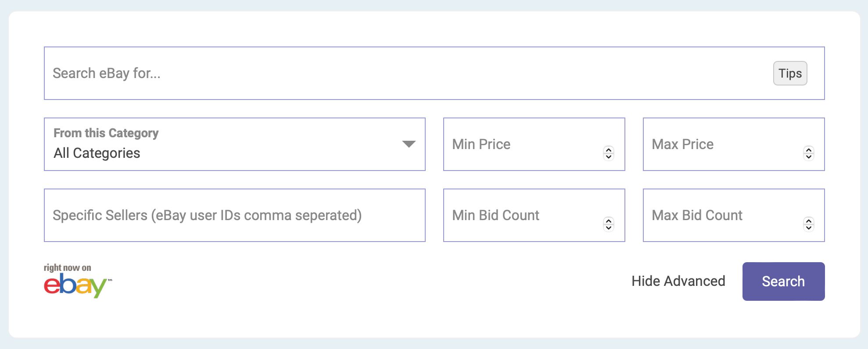The image size is (868, 349).
Task: Focus the Max Bid Count field
Action: tap(734, 215)
